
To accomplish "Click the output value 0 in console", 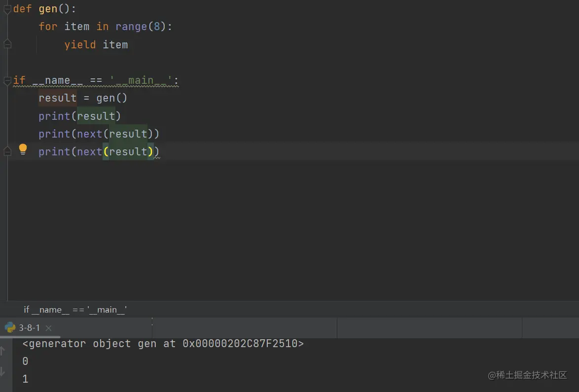I will pyautogui.click(x=25, y=361).
